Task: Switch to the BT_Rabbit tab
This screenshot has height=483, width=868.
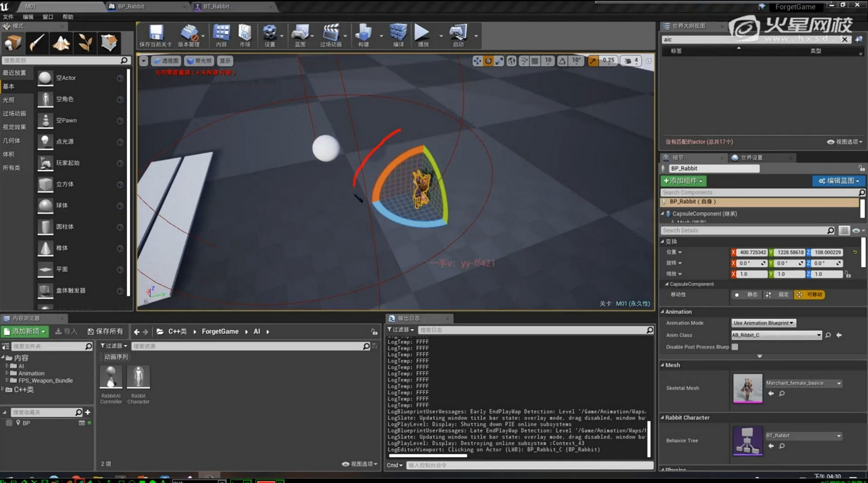Action: [x=216, y=6]
